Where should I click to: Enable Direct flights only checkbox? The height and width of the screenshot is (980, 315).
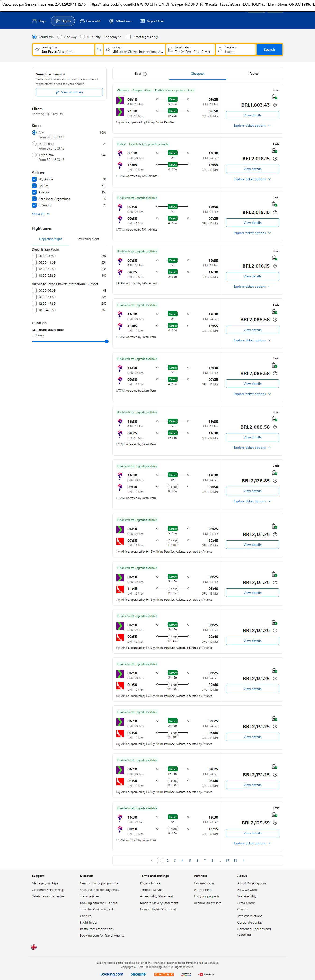coord(128,37)
